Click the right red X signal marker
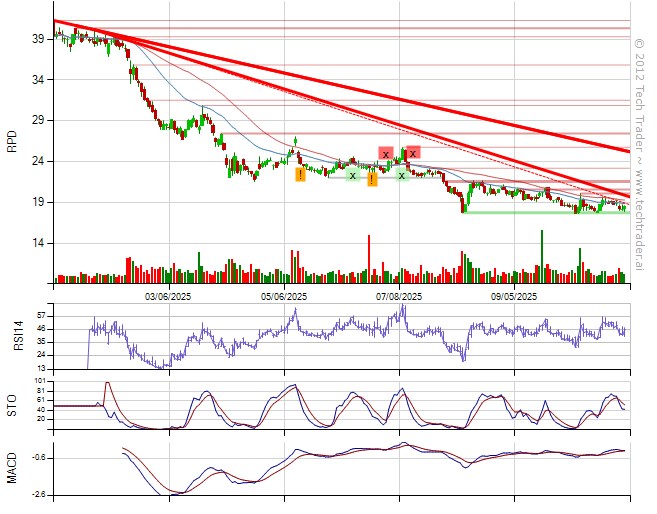657x514 pixels. (x=412, y=153)
